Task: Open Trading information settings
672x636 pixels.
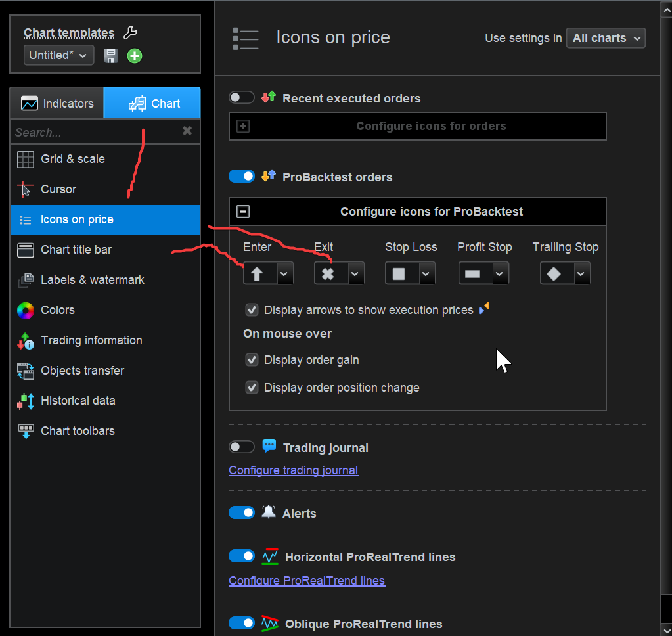Action: click(x=105, y=341)
